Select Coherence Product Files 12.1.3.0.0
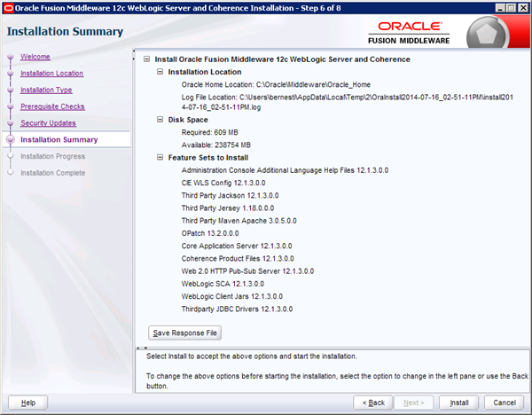This screenshot has width=532, height=415. click(x=238, y=259)
